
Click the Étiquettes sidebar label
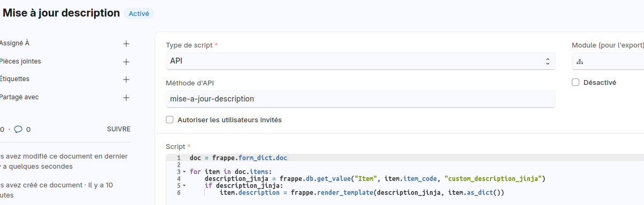click(x=14, y=79)
